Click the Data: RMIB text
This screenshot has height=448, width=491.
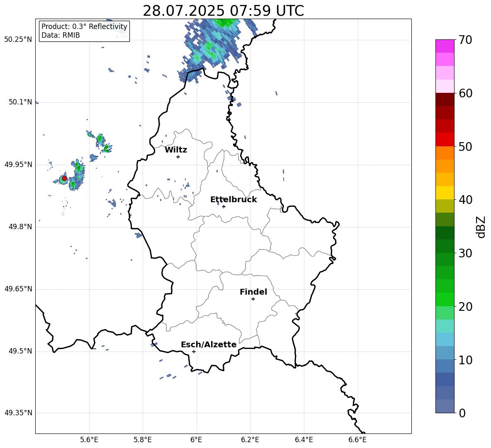pos(61,35)
